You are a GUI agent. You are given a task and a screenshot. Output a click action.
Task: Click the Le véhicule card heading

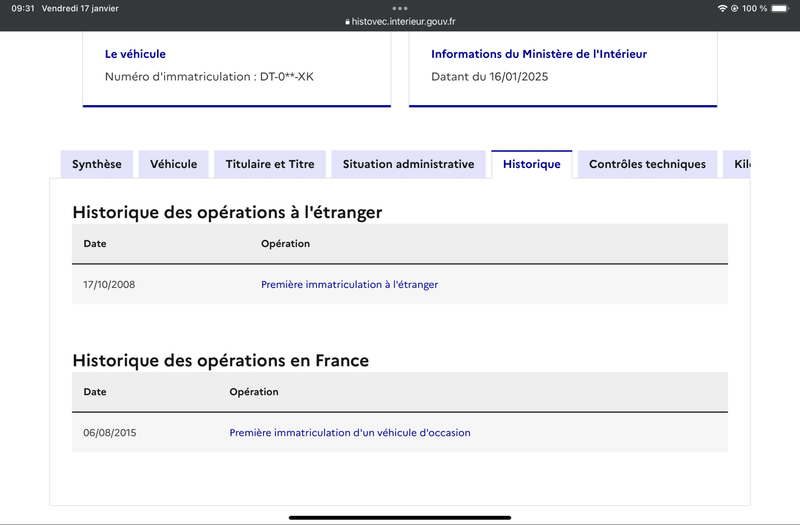[135, 54]
